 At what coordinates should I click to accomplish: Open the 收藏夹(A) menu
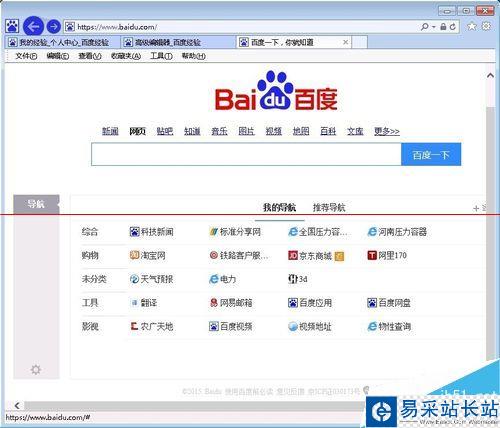coord(126,56)
